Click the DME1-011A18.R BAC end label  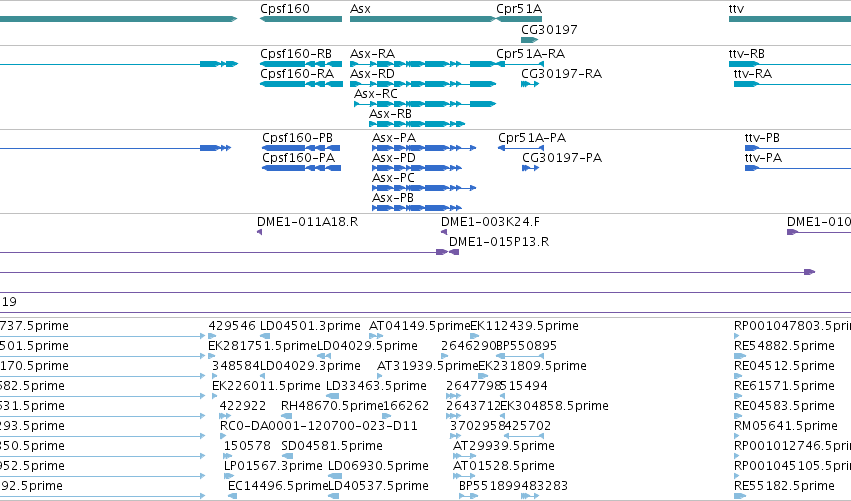click(307, 222)
